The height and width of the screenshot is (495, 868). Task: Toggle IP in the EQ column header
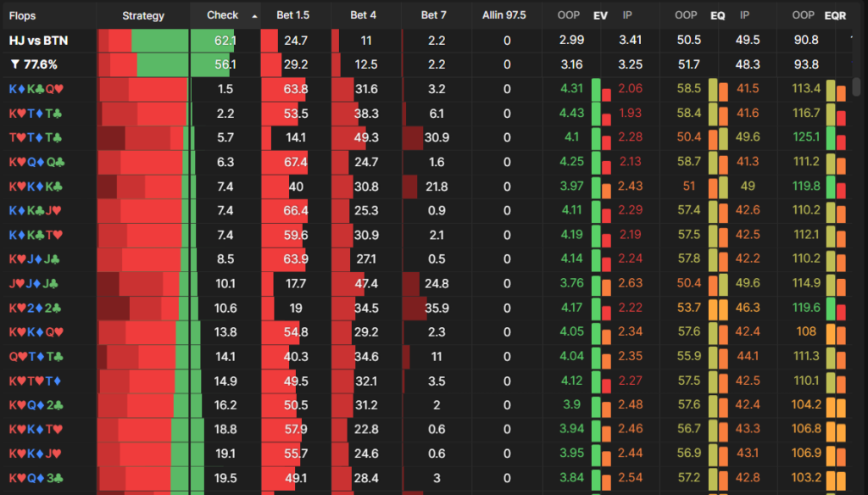pyautogui.click(x=744, y=15)
